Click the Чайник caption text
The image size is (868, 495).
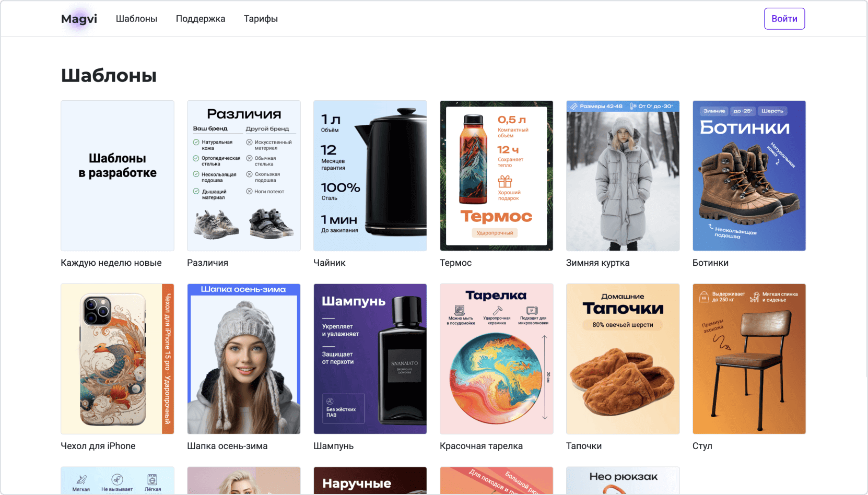click(330, 263)
